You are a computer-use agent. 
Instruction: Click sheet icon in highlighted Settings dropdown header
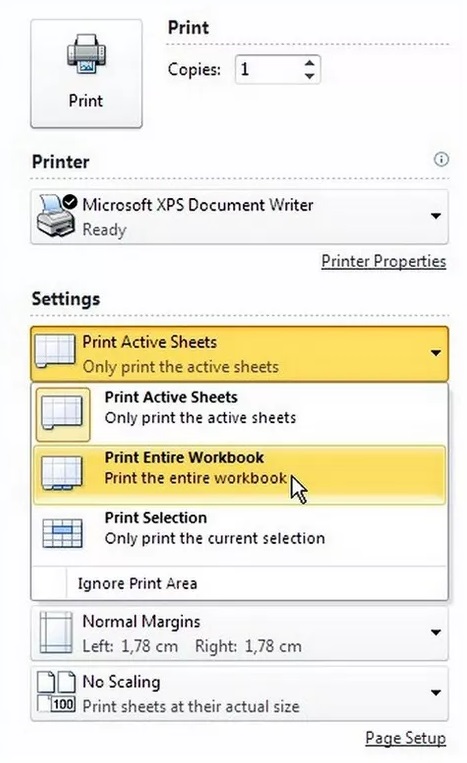55,351
